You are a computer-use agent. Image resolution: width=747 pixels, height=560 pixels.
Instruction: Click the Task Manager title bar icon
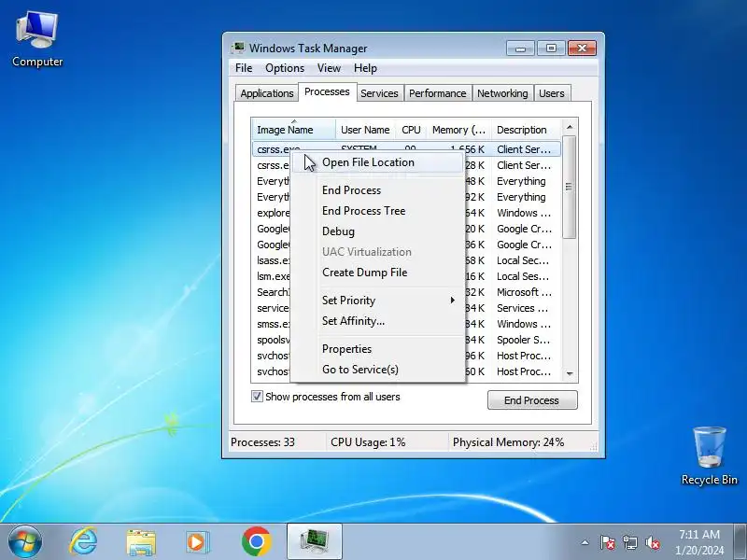pyautogui.click(x=238, y=48)
